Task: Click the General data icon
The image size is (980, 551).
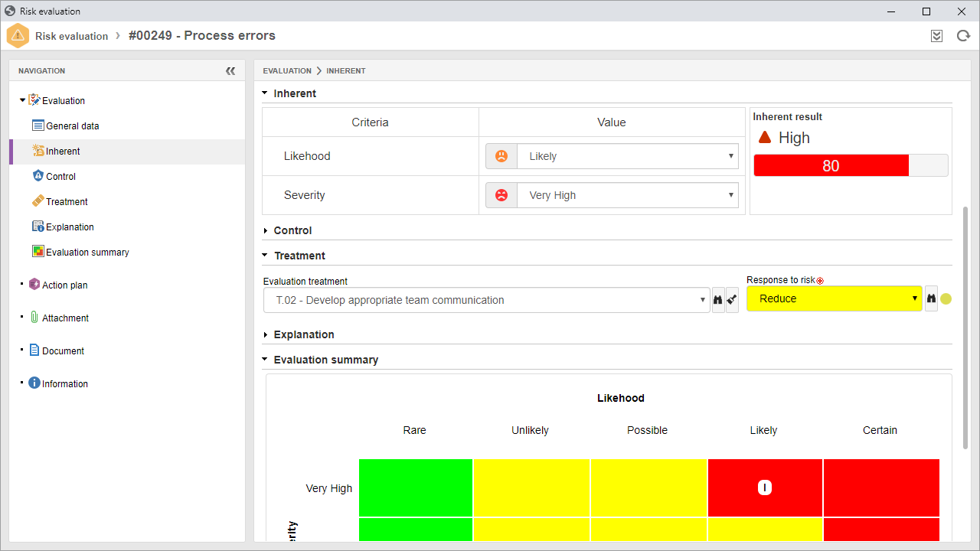Action: [x=38, y=126]
